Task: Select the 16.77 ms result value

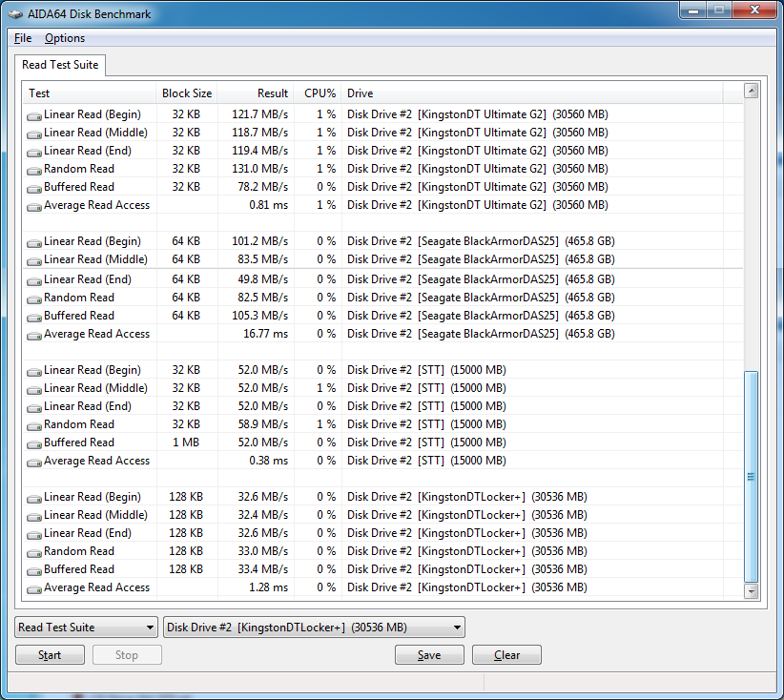Action: pyautogui.click(x=265, y=334)
